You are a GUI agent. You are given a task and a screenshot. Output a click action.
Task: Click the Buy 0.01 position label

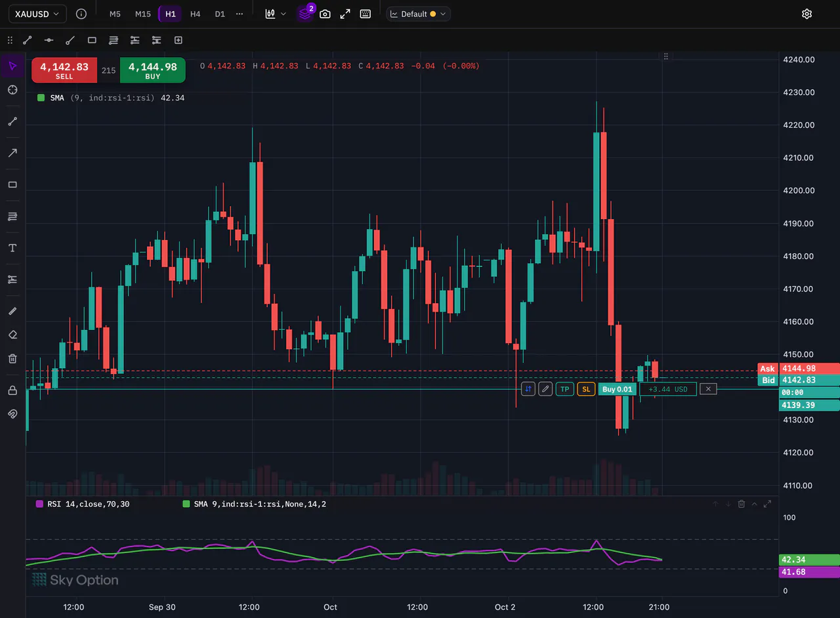(618, 389)
